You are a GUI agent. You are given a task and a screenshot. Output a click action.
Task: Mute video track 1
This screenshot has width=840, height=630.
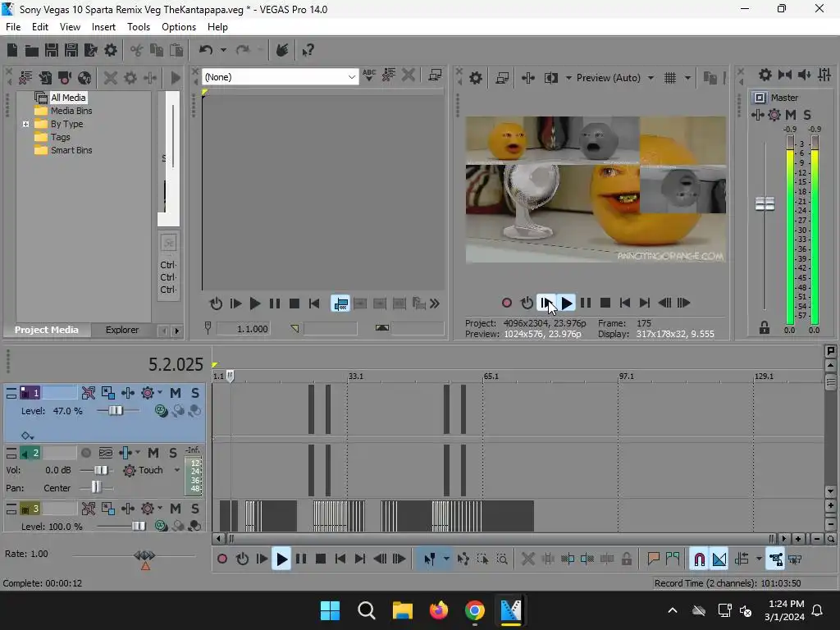point(176,393)
